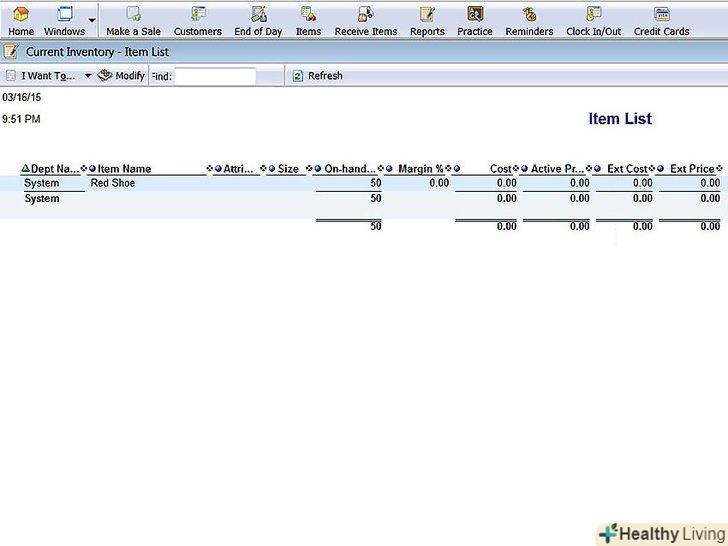The width and height of the screenshot is (728, 546).
Task: Enter Practice mode
Action: 474,20
